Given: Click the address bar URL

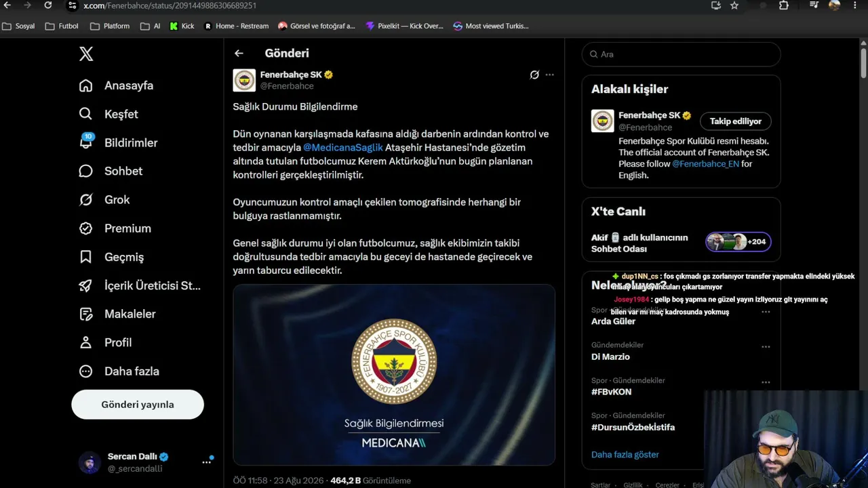Looking at the screenshot, I should click(x=170, y=5).
